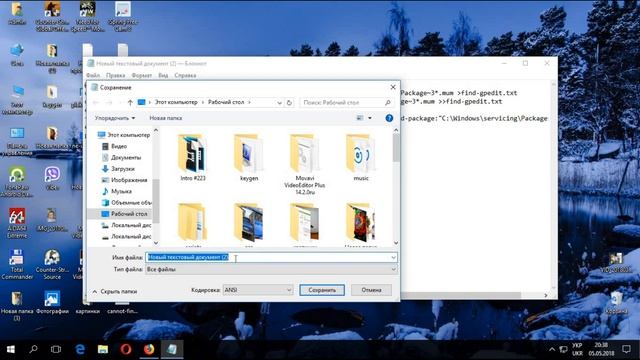Click the Отмена button in save dialog
The image size is (640, 360).
pos(371,290)
